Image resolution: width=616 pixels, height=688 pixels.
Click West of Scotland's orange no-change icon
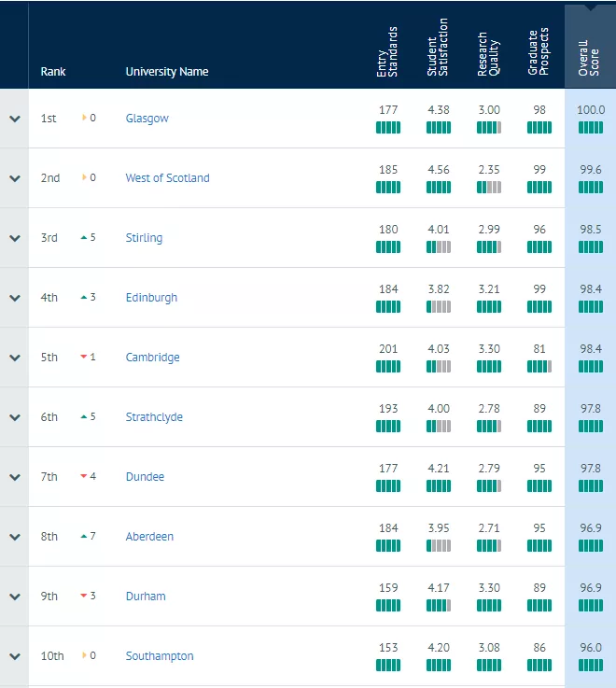(x=84, y=177)
